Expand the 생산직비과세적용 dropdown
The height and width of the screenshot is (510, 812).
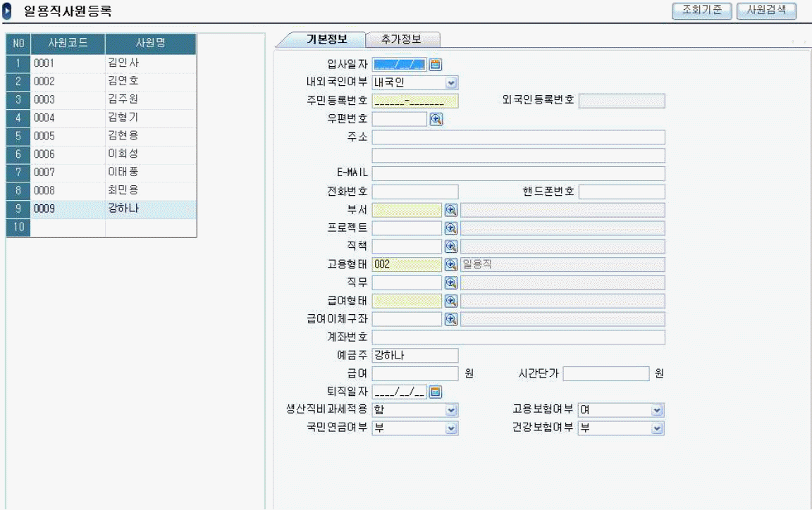(x=451, y=410)
